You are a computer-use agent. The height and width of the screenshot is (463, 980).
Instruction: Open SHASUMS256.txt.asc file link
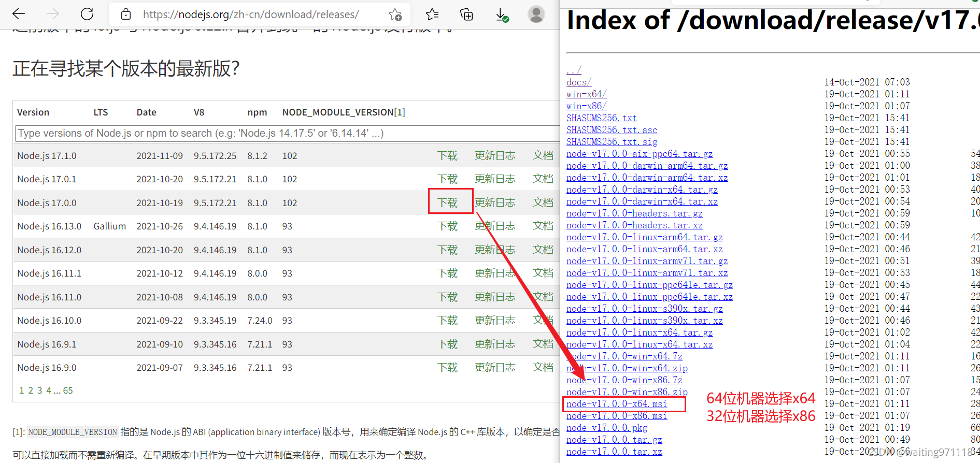[x=612, y=129]
